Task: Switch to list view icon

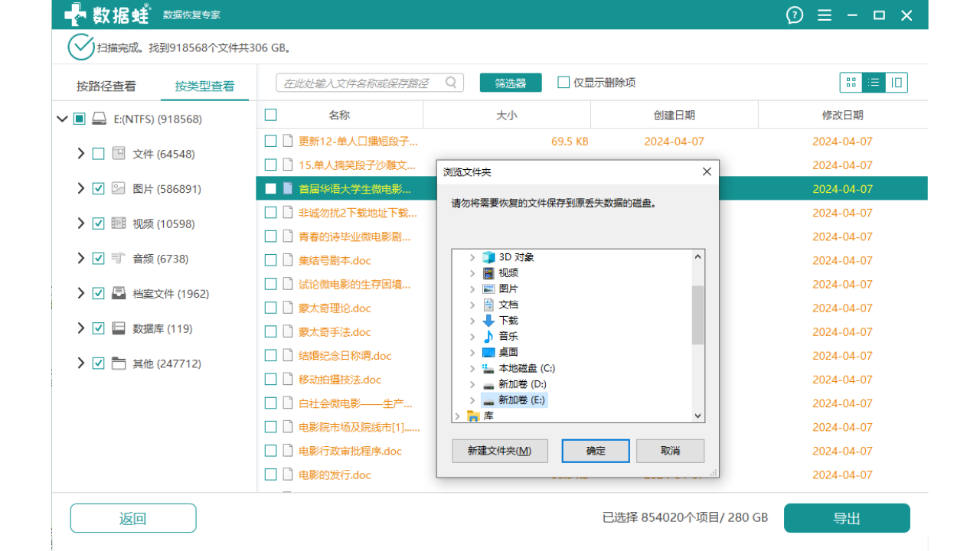Action: point(873,82)
